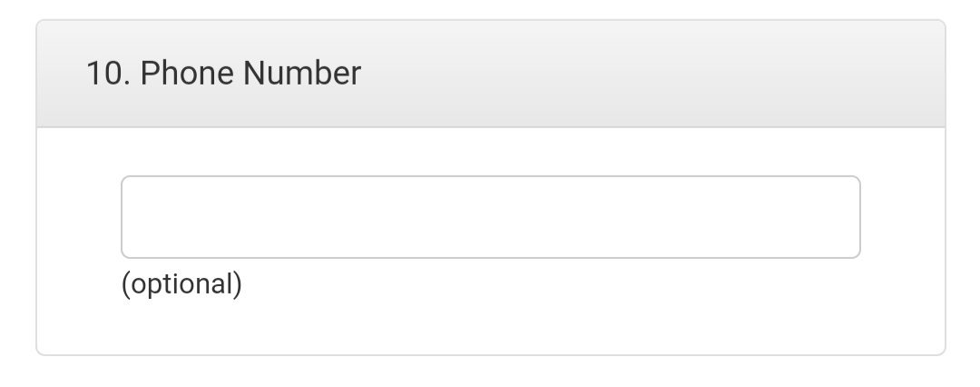Click the Phone Number input field

tap(490, 217)
